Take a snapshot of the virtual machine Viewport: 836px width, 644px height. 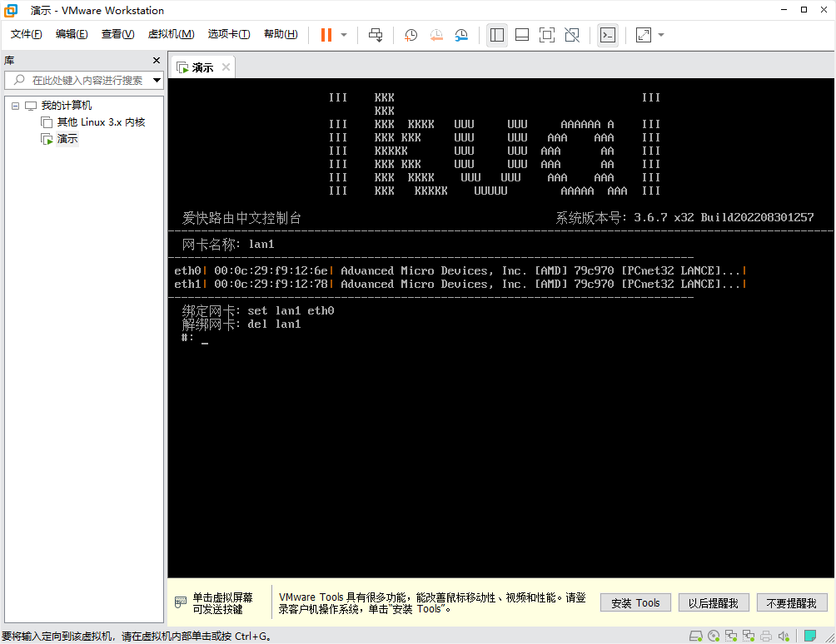tap(411, 35)
